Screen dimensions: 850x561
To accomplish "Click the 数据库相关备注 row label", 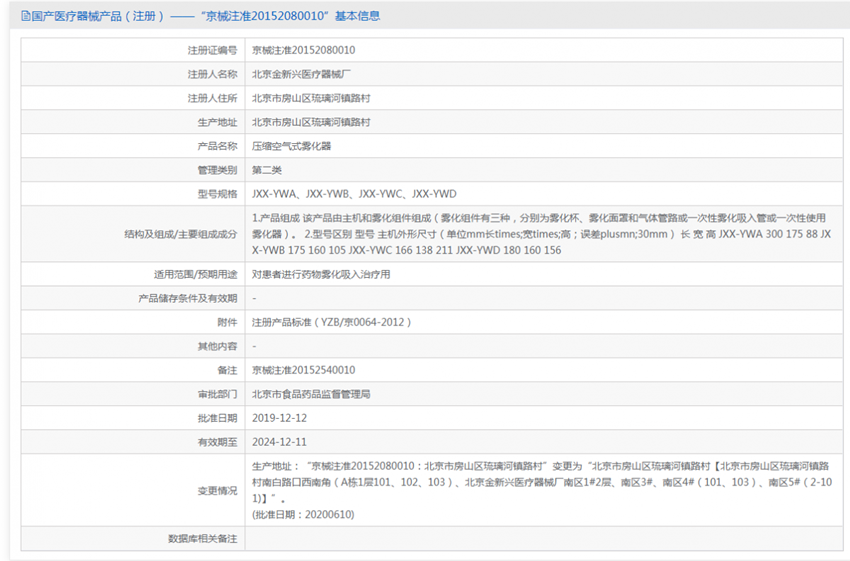I will 202,539.
